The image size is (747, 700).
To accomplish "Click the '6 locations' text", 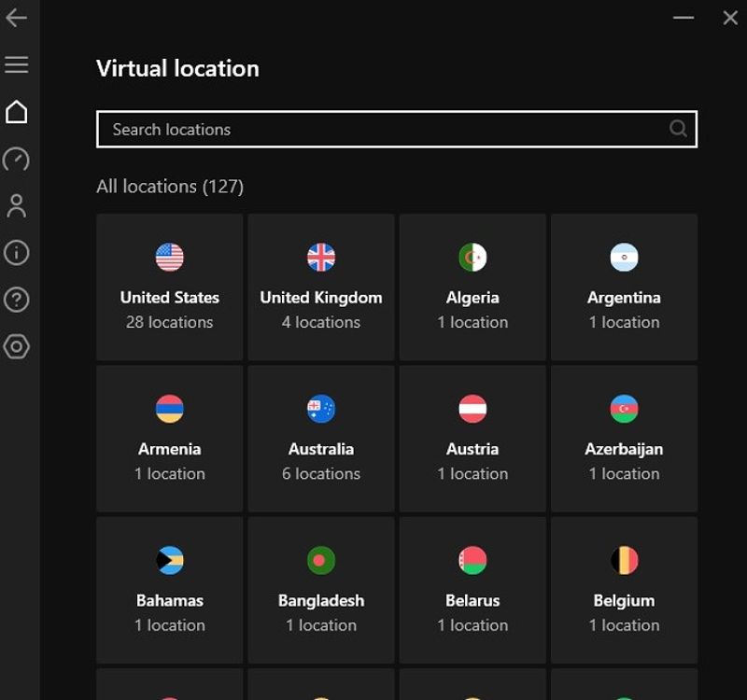I will [321, 474].
